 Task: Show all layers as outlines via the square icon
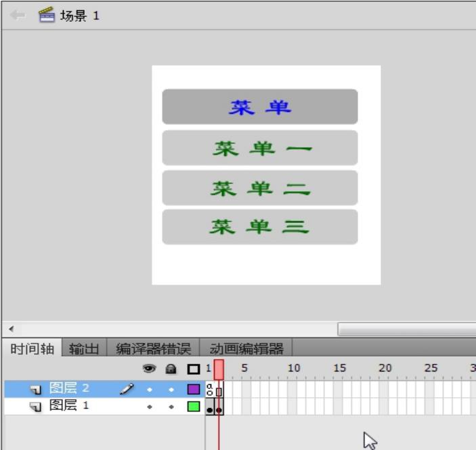click(x=194, y=369)
